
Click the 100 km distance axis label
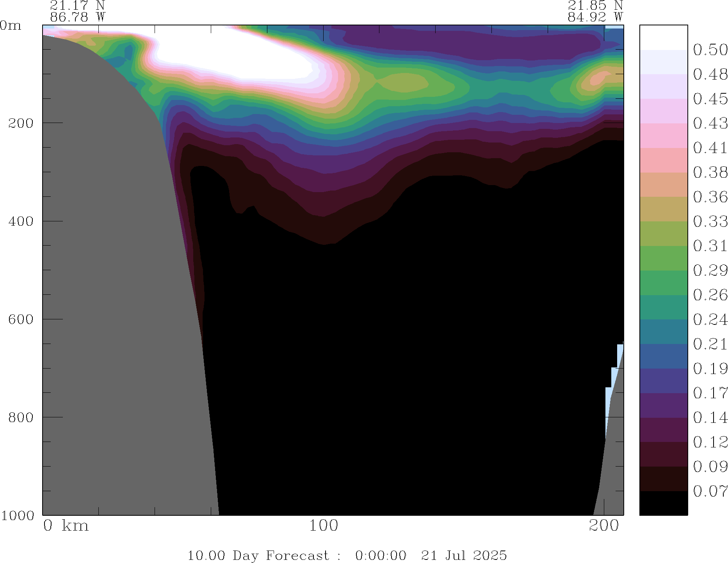coord(324,526)
